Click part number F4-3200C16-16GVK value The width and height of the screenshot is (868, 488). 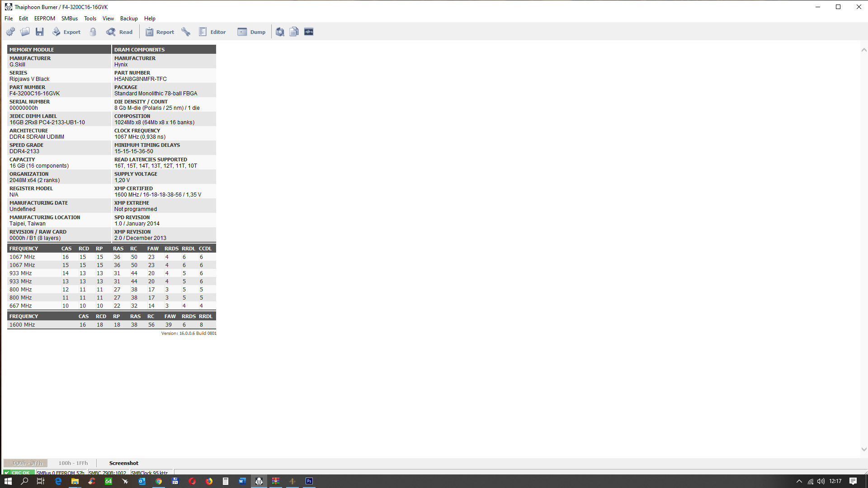pos(35,94)
